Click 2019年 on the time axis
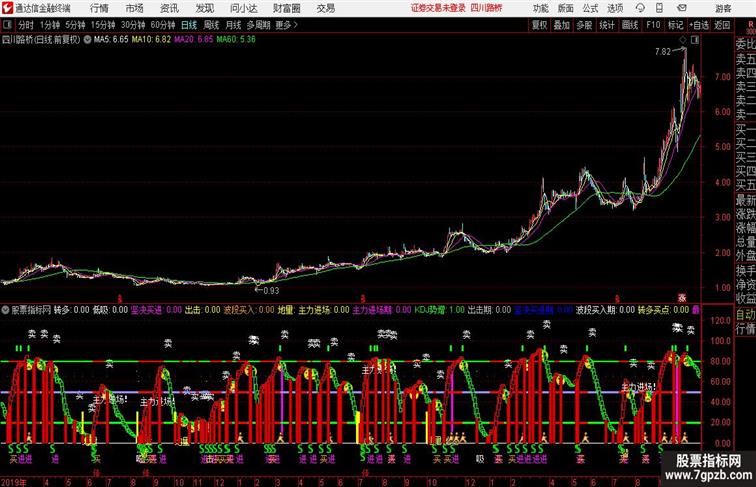Image resolution: width=756 pixels, height=487 pixels. pyautogui.click(x=14, y=482)
